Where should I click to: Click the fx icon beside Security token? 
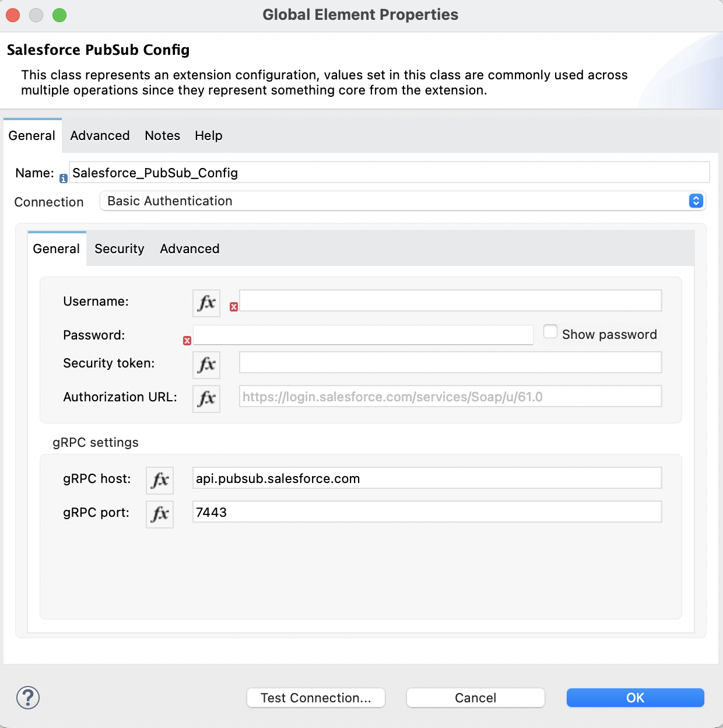206,365
